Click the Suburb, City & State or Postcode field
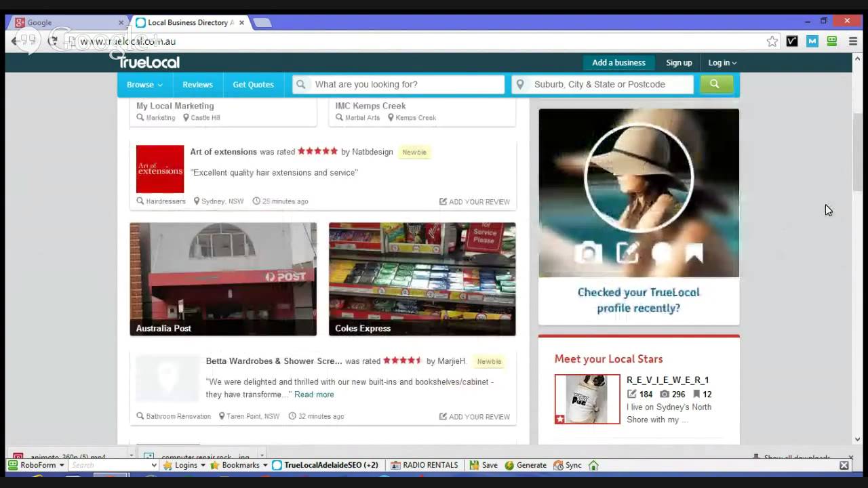The width and height of the screenshot is (868, 488). (x=603, y=84)
